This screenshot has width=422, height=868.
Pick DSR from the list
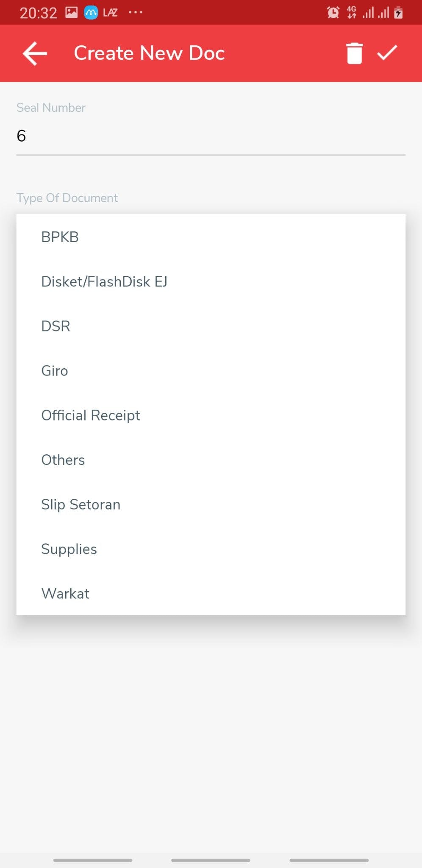coord(56,326)
